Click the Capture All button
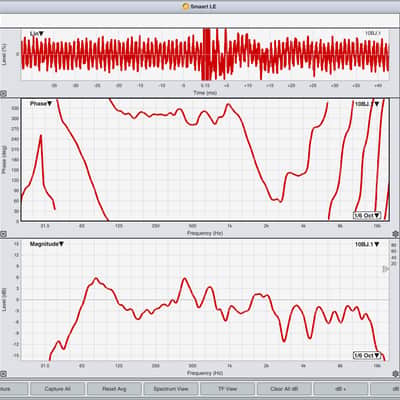The height and width of the screenshot is (400, 400). [57, 389]
